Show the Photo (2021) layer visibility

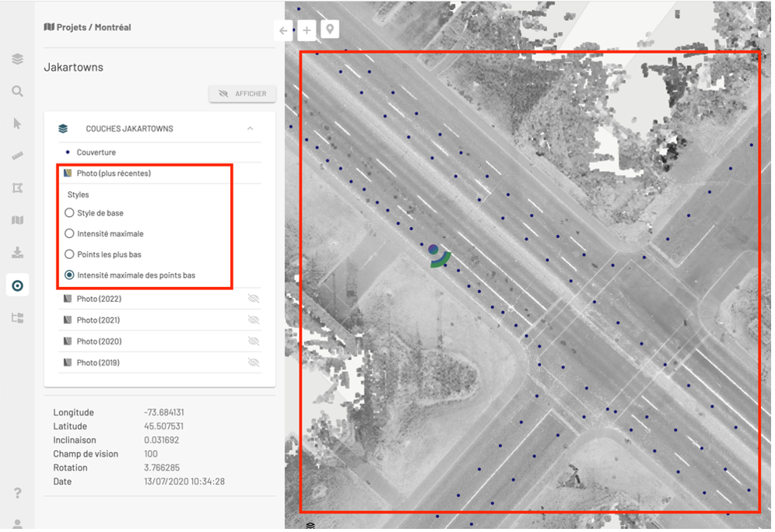254,320
